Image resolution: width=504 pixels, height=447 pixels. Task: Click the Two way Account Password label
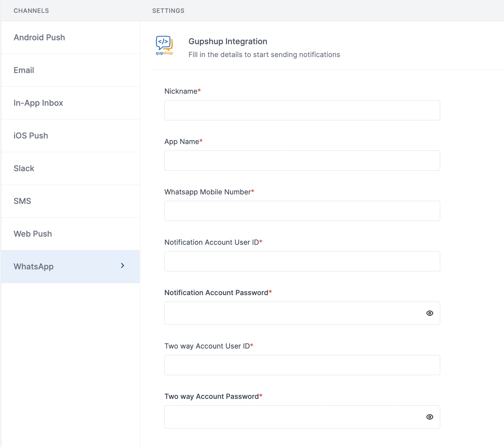point(213,396)
